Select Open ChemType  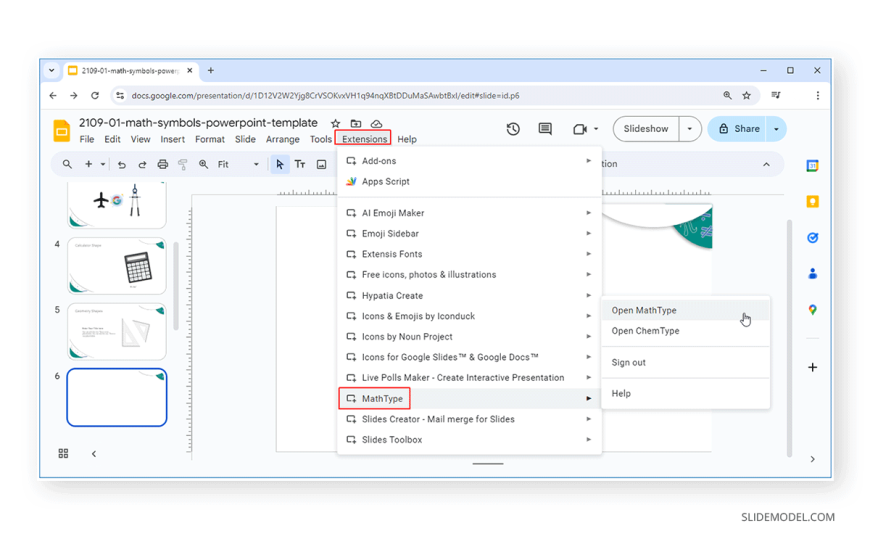[x=686, y=331]
